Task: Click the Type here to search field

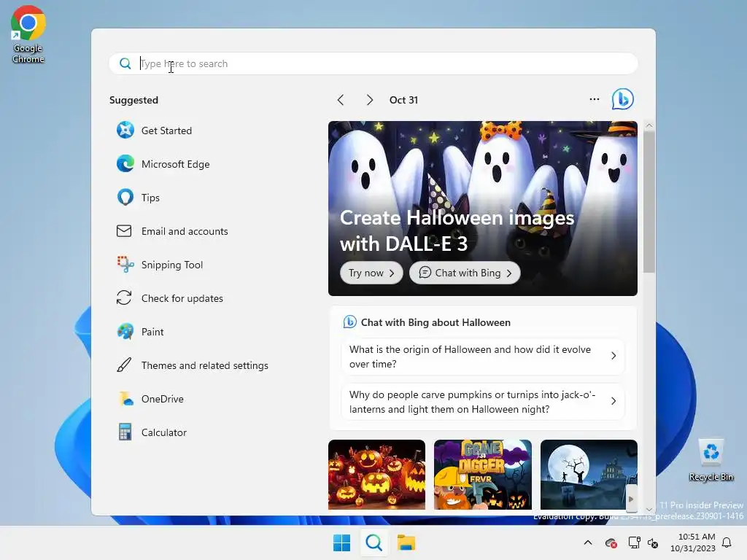Action: click(x=373, y=63)
